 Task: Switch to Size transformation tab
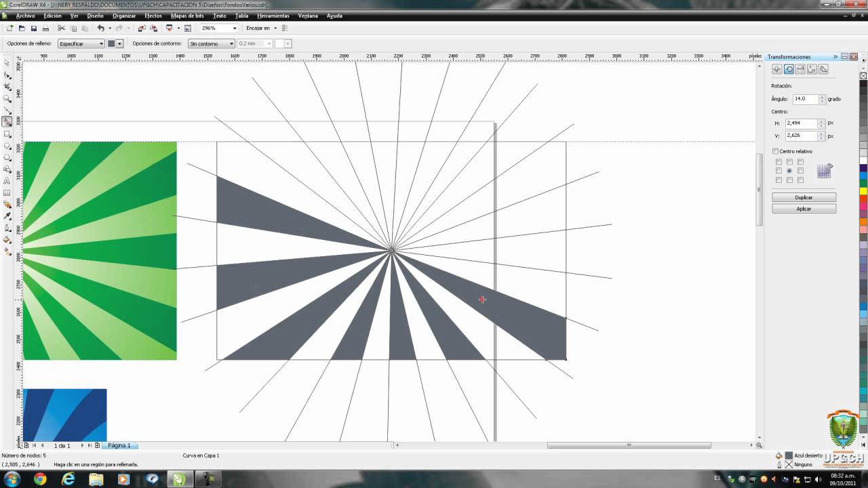pyautogui.click(x=812, y=69)
